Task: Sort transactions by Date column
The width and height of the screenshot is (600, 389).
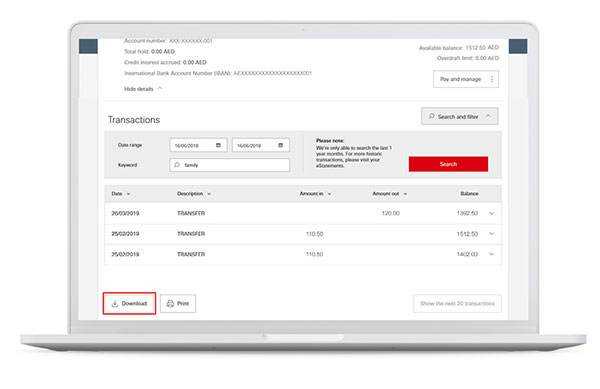Action: click(x=121, y=194)
